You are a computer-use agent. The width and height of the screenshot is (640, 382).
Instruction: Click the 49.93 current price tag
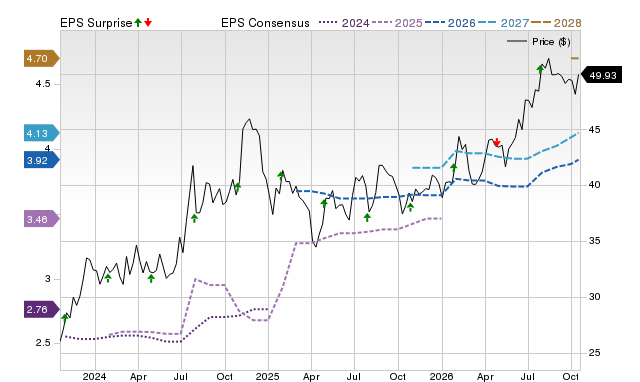602,75
